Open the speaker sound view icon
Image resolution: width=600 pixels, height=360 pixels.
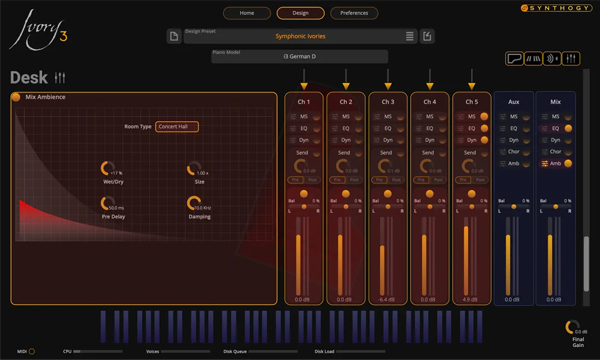click(x=551, y=59)
